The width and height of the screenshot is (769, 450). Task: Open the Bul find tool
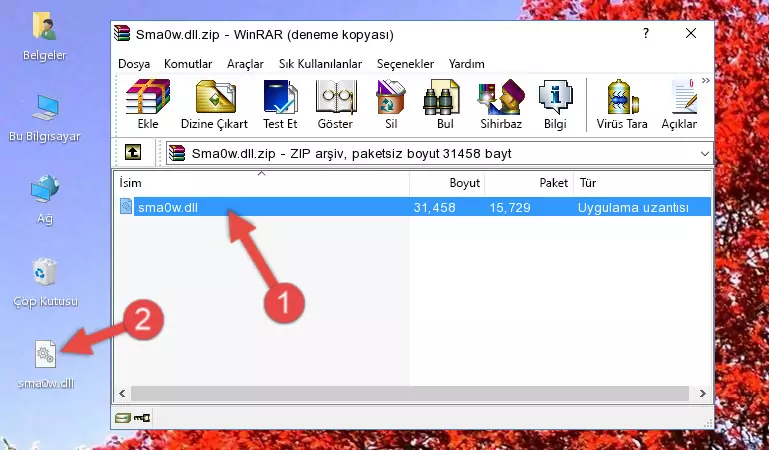[x=445, y=104]
